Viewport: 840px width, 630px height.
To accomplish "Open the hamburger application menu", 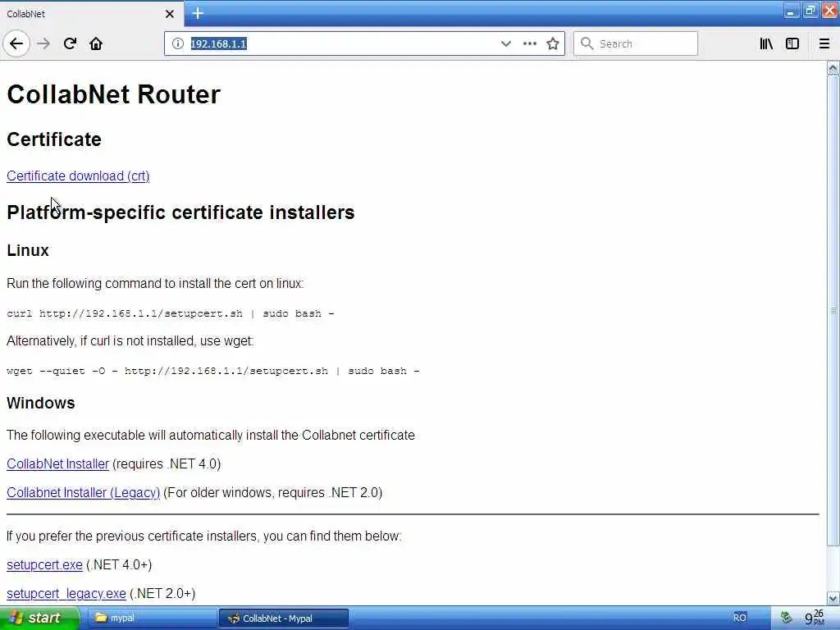I will pyautogui.click(x=824, y=43).
